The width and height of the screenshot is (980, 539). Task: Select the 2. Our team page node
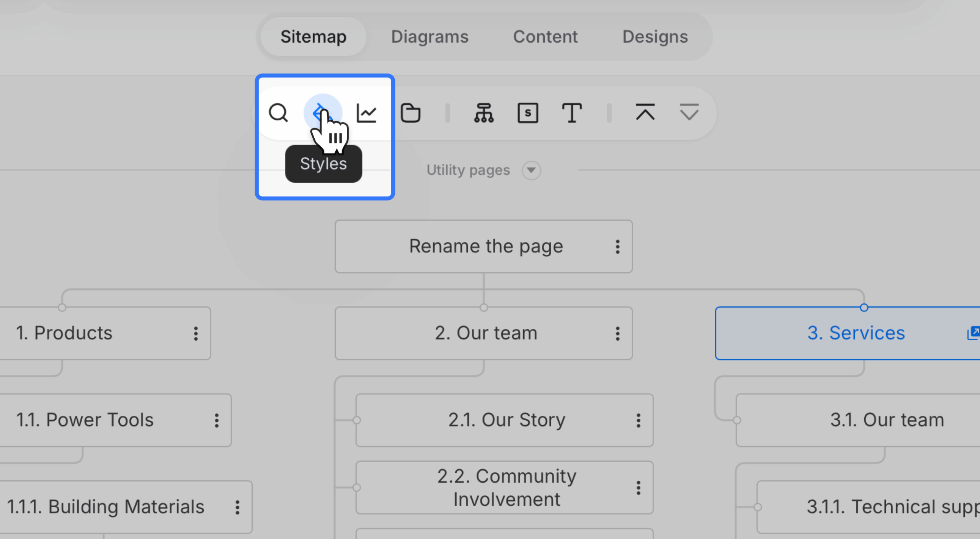pyautogui.click(x=484, y=333)
